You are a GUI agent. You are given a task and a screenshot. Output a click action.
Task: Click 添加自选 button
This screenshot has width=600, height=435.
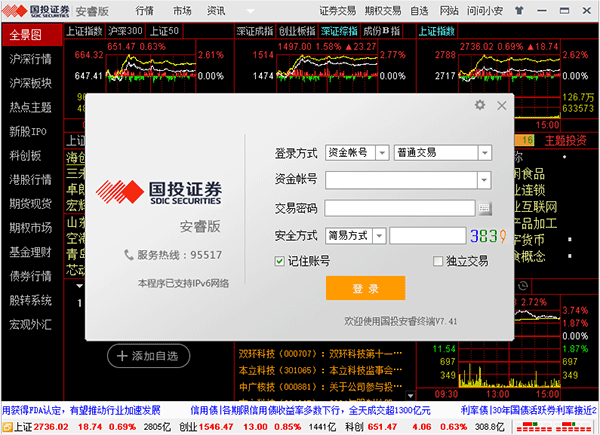[x=148, y=356]
